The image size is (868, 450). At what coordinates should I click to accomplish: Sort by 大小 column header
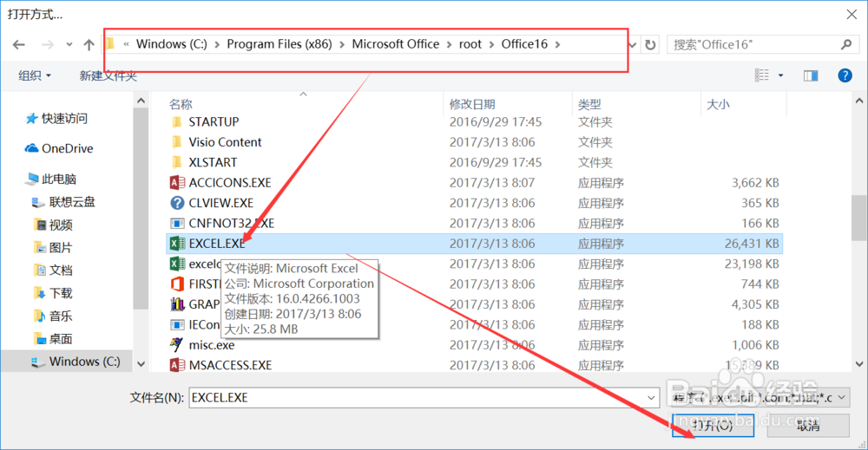pyautogui.click(x=718, y=104)
